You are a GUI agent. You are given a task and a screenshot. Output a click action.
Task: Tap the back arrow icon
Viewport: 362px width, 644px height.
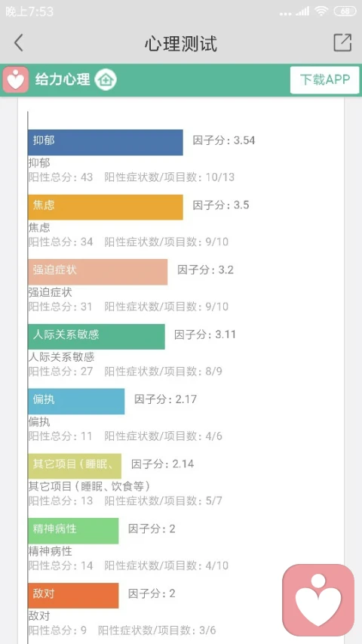(x=18, y=43)
